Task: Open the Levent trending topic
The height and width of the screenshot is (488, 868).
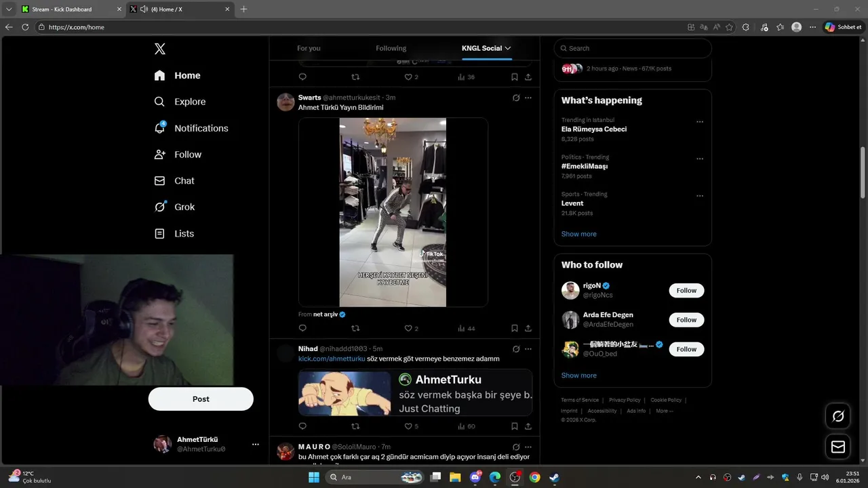Action: click(x=572, y=203)
